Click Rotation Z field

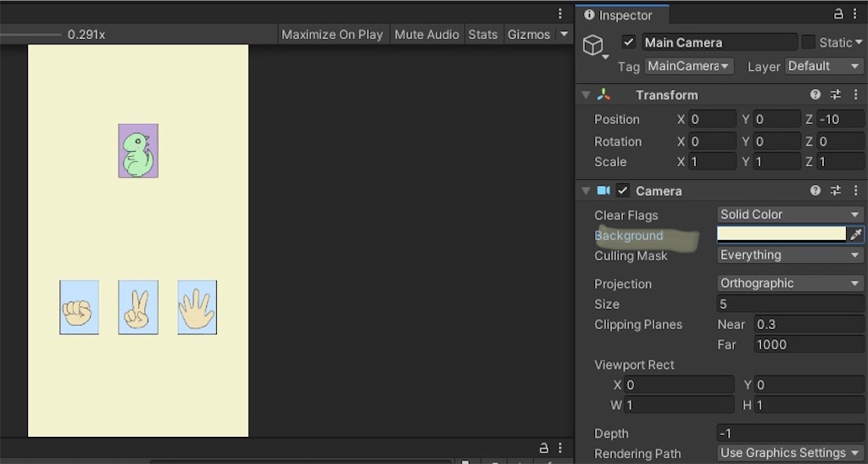[840, 141]
